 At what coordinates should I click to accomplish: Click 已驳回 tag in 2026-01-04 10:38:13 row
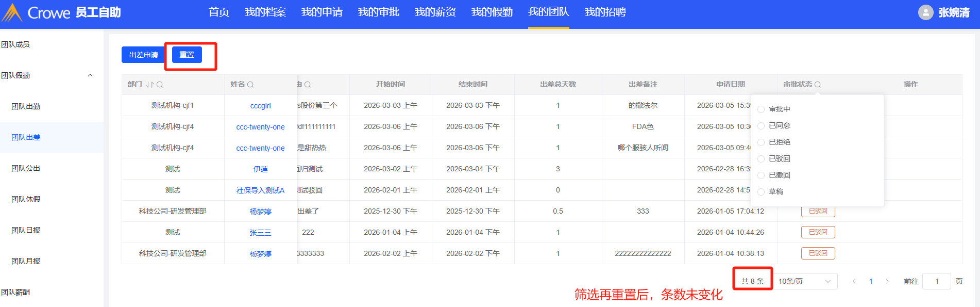pos(818,253)
